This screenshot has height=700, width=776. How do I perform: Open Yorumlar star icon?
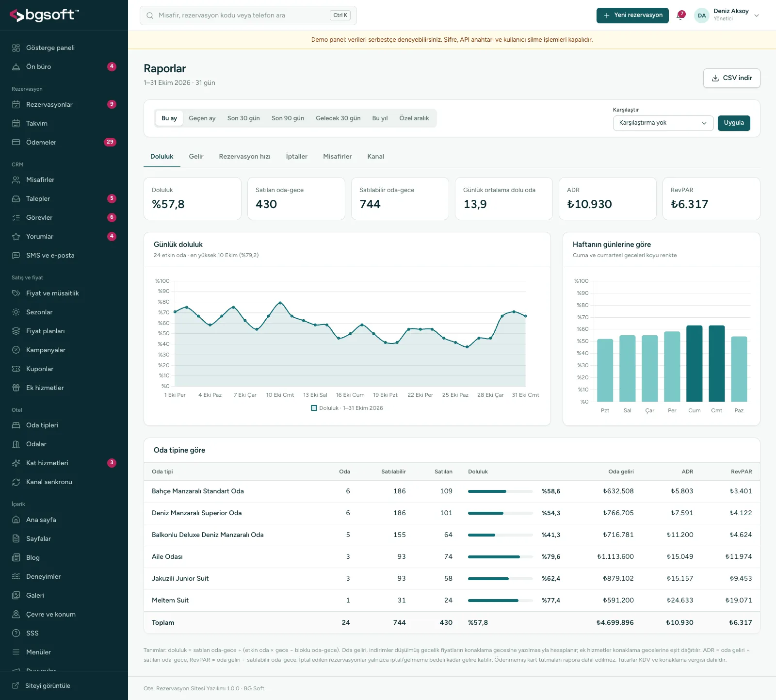[16, 237]
